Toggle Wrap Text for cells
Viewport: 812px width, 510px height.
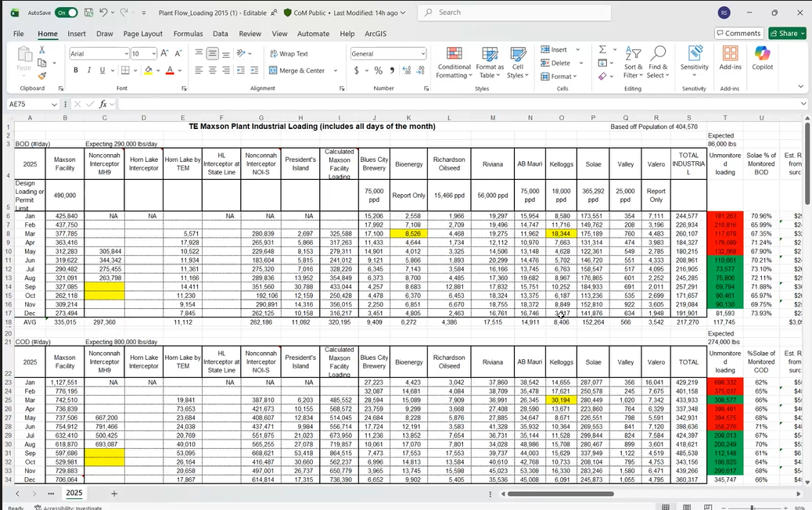(288, 54)
